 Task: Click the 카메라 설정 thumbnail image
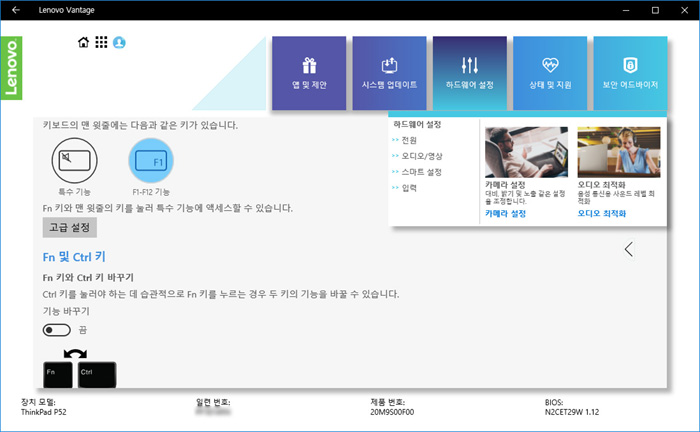(526, 152)
